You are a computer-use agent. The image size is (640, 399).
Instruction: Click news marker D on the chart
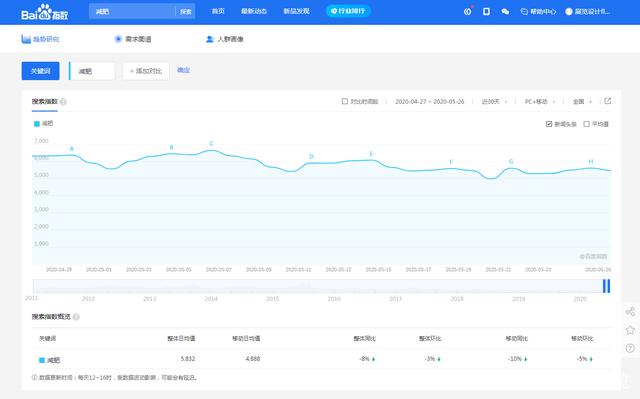point(311,156)
